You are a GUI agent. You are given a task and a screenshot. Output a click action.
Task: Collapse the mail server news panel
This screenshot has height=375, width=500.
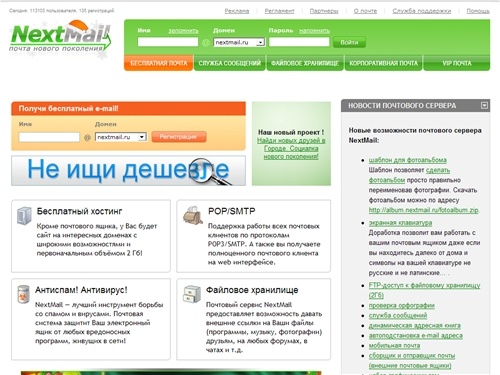484,106
